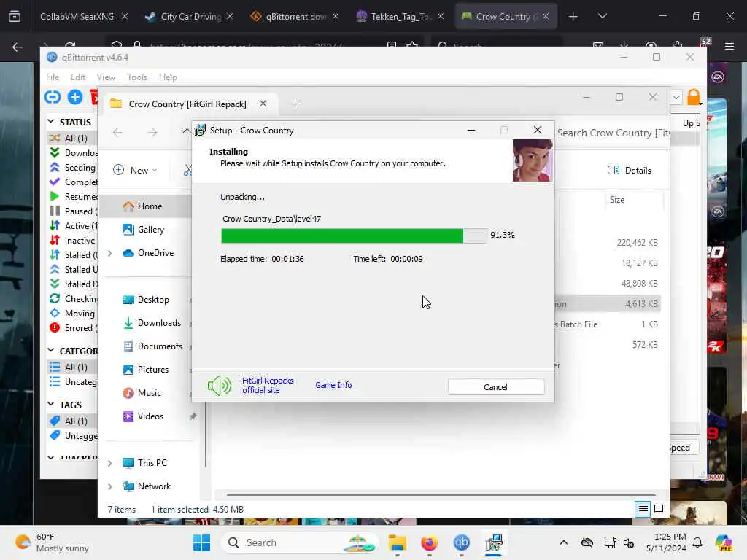
Task: Select Moving status filter in qBittorrent
Action: [73, 314]
